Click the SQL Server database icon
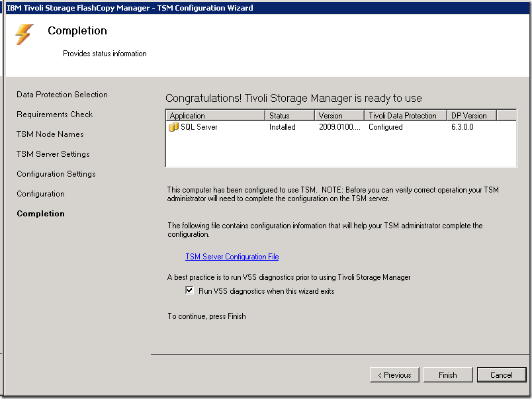 coord(174,127)
